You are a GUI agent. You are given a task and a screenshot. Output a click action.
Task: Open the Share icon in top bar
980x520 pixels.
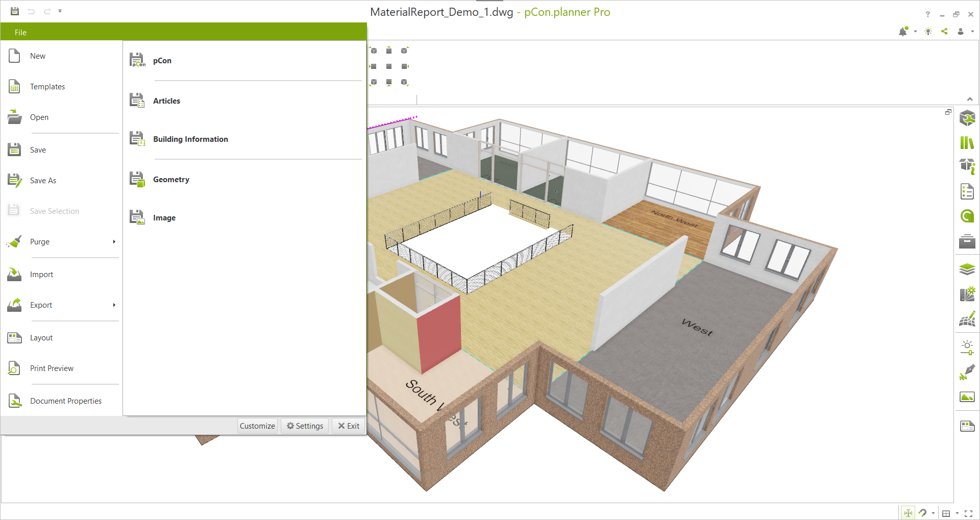click(944, 31)
